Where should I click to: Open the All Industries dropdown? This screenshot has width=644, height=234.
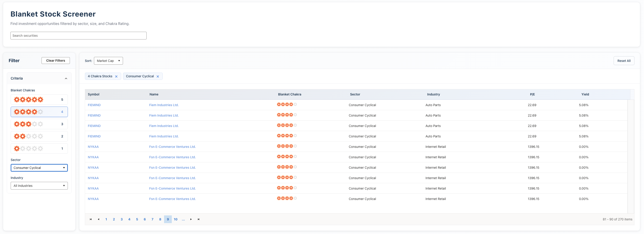[x=39, y=186]
